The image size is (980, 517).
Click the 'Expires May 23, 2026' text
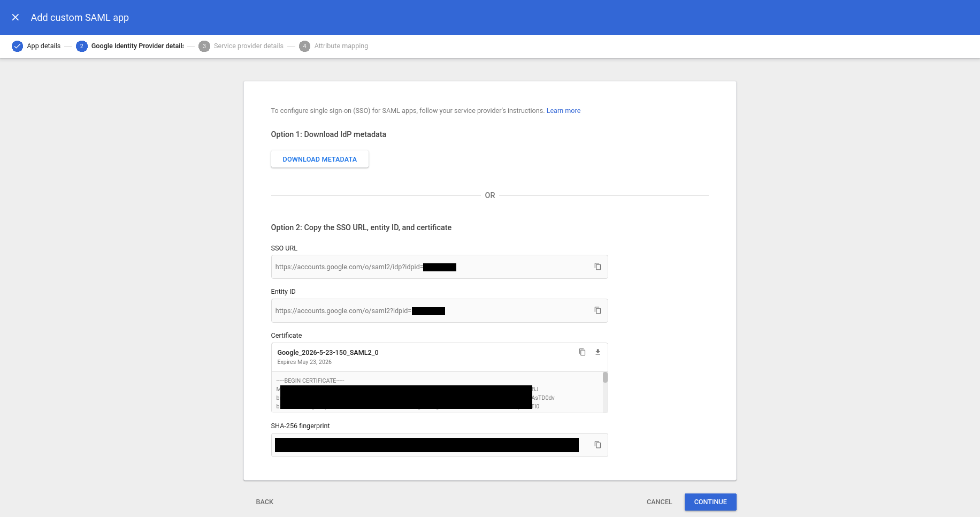304,362
